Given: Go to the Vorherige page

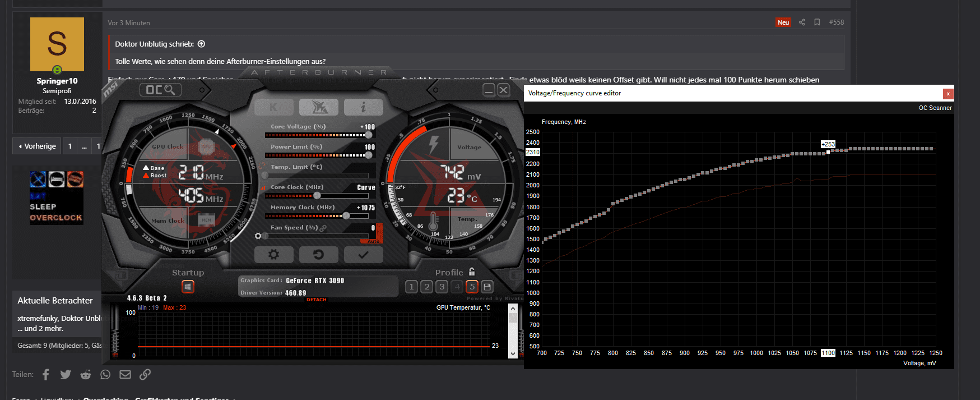Looking at the screenshot, I should (x=38, y=146).
